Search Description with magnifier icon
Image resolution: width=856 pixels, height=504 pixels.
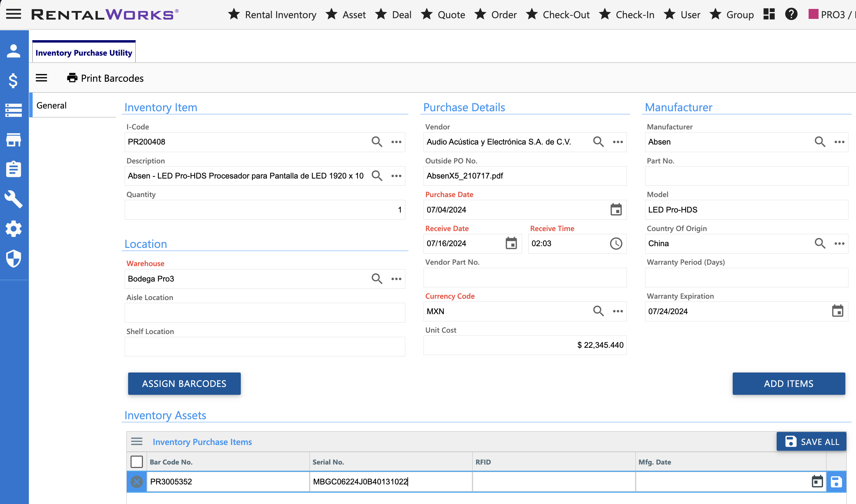pyautogui.click(x=377, y=176)
